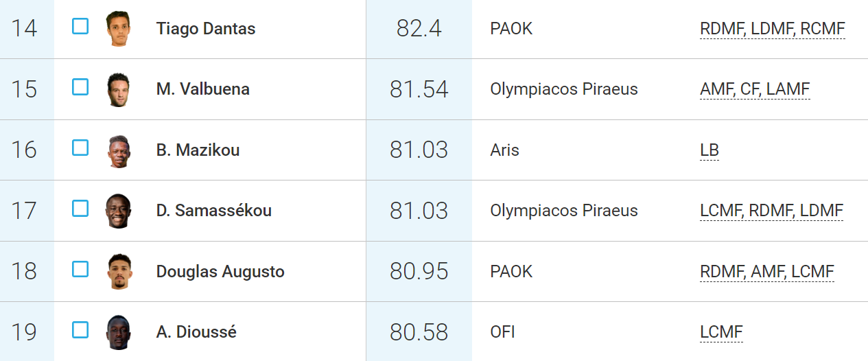Image resolution: width=868 pixels, height=361 pixels.
Task: Click the AMF, CF, LAMF positions label
Action: click(x=755, y=89)
